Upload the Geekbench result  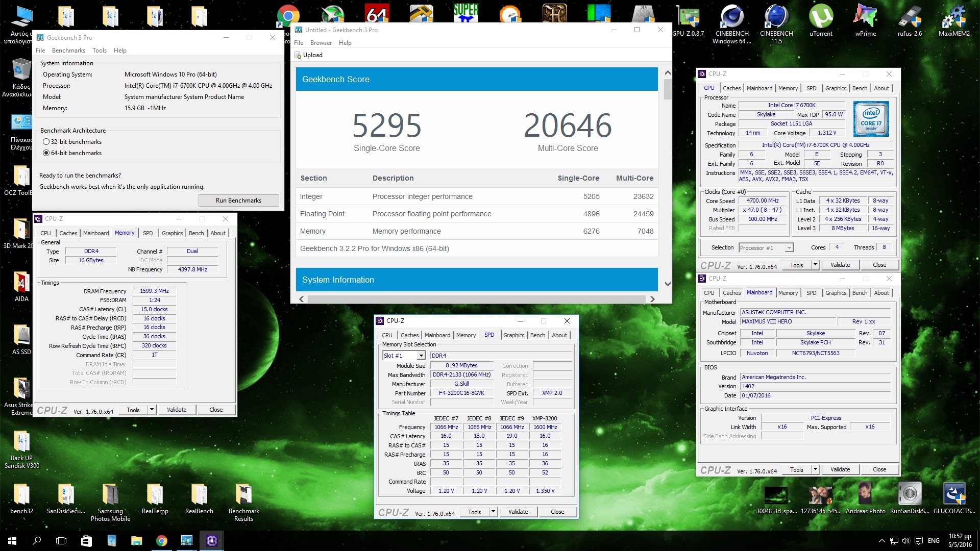(308, 55)
